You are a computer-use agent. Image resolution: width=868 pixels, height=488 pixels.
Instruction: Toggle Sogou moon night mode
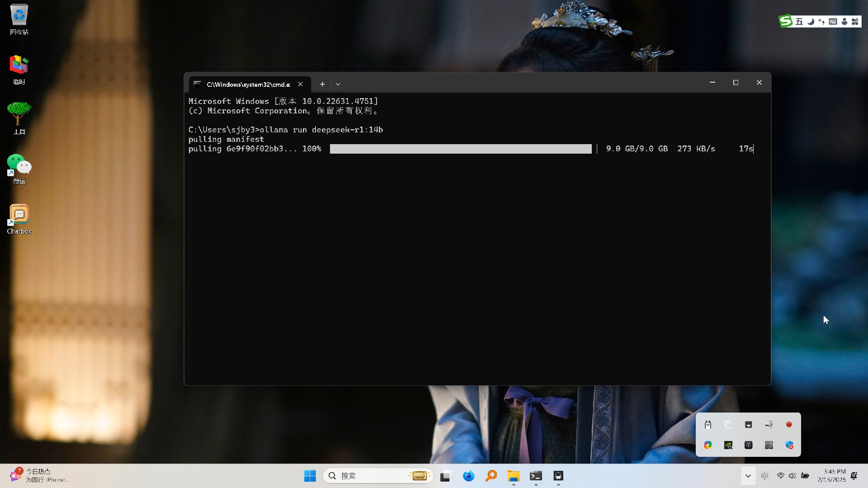(x=811, y=21)
